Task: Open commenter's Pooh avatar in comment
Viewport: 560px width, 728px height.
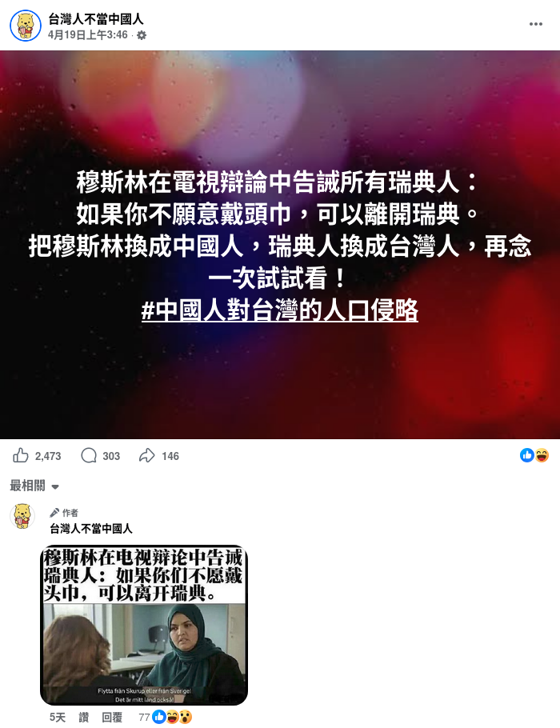Action: (x=22, y=516)
